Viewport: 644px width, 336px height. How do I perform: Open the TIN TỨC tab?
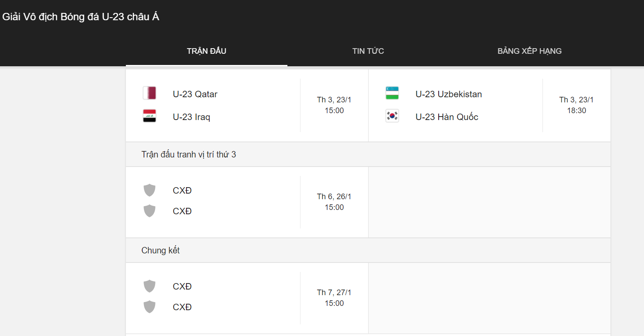tap(368, 51)
